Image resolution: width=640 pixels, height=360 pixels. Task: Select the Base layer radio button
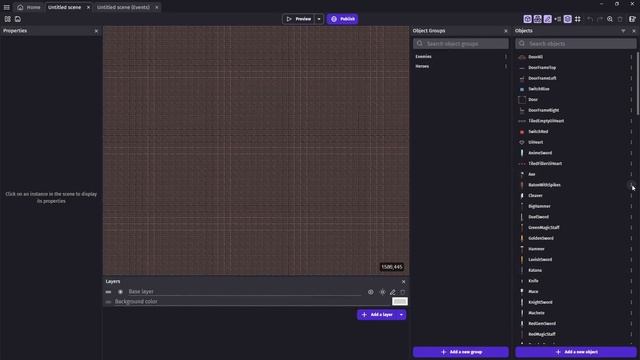(120, 292)
